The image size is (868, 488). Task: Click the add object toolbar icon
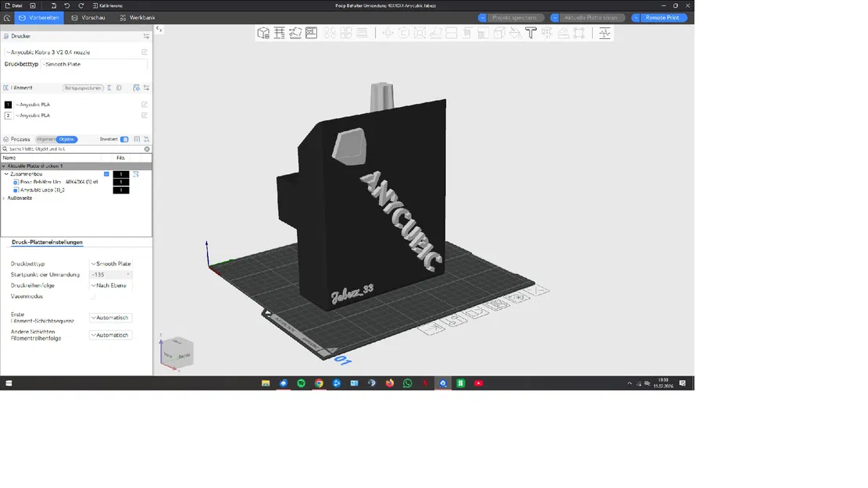click(x=263, y=33)
